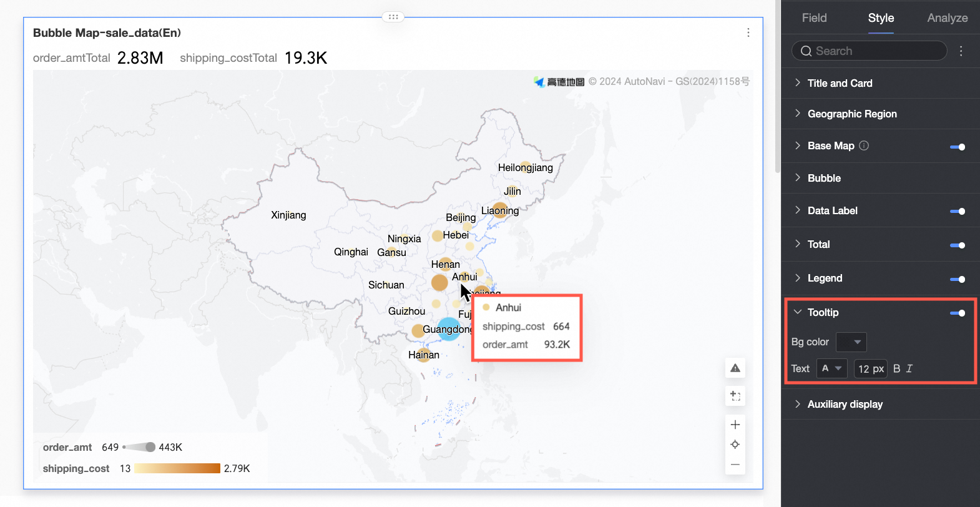Click the Search input field
This screenshot has width=980, height=507.
(869, 51)
